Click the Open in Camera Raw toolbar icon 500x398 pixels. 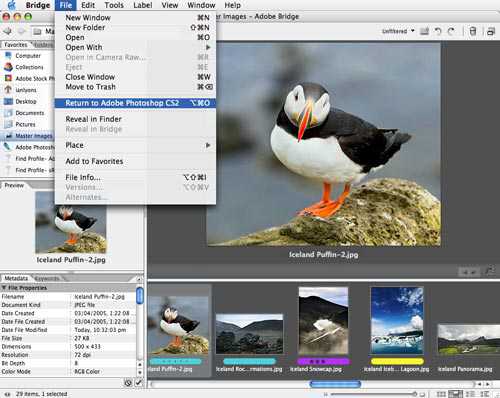click(424, 31)
